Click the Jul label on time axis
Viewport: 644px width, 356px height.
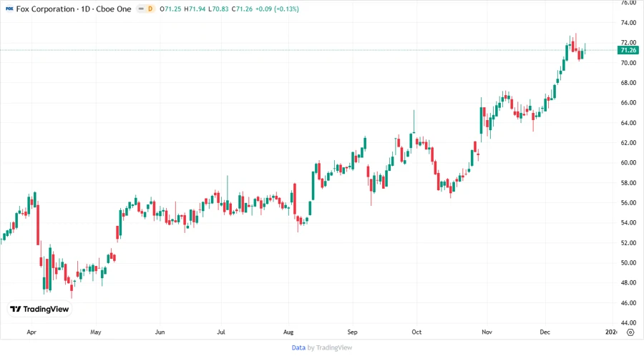click(x=221, y=332)
